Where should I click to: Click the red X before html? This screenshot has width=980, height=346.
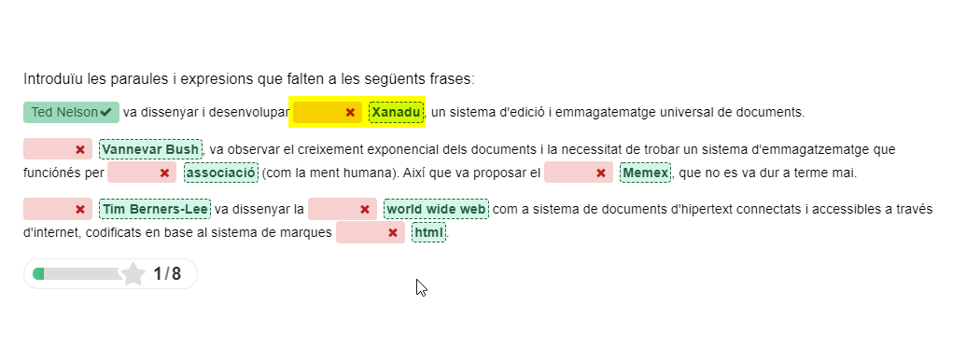click(393, 233)
